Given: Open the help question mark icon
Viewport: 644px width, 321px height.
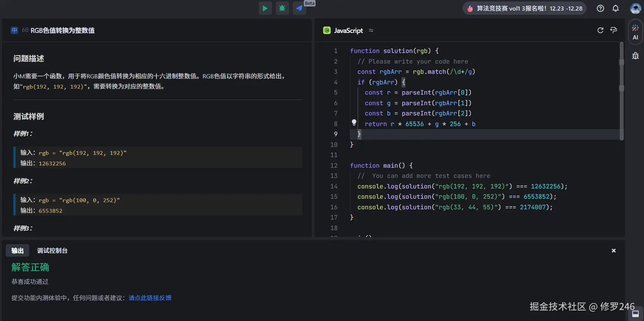Looking at the screenshot, I should [600, 8].
